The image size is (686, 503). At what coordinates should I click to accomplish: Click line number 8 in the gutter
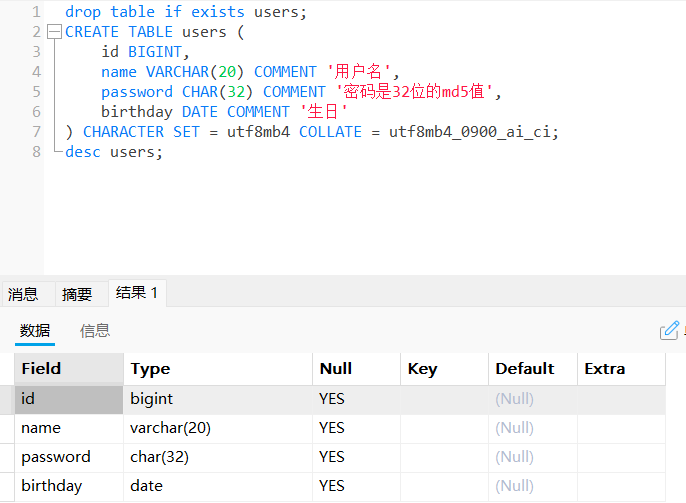36,152
